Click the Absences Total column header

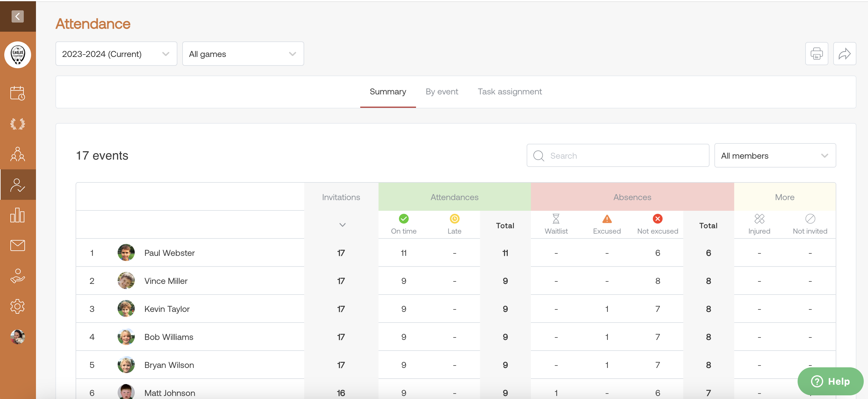708,226
